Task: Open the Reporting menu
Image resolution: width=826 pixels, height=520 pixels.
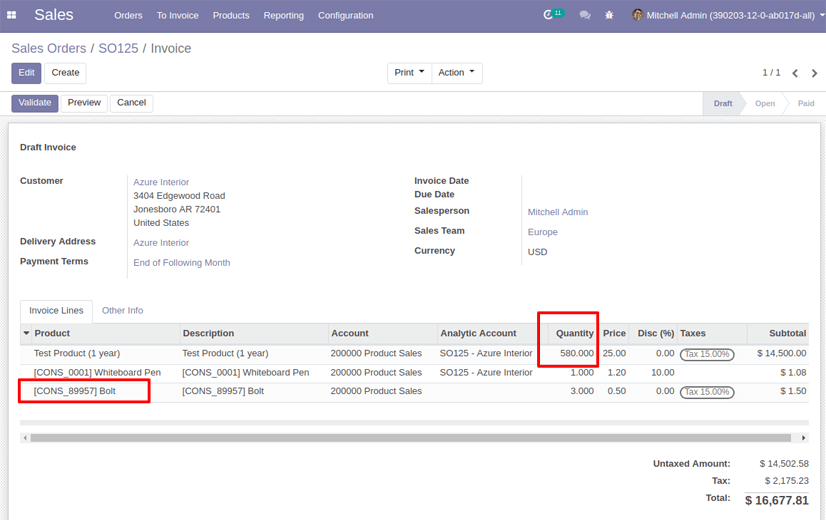Action: (283, 15)
